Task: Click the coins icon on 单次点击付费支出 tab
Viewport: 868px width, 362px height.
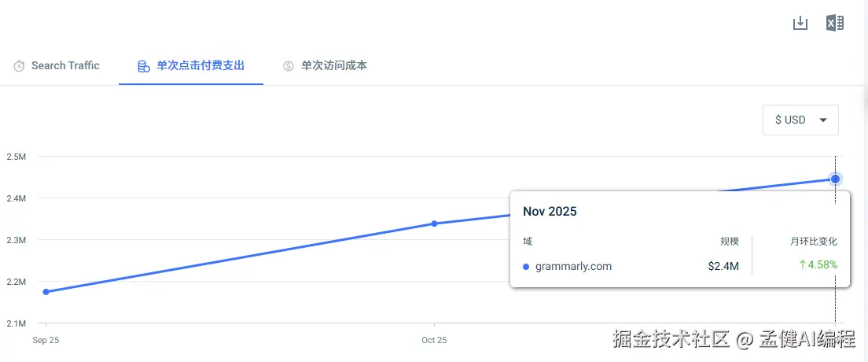Action: [143, 66]
